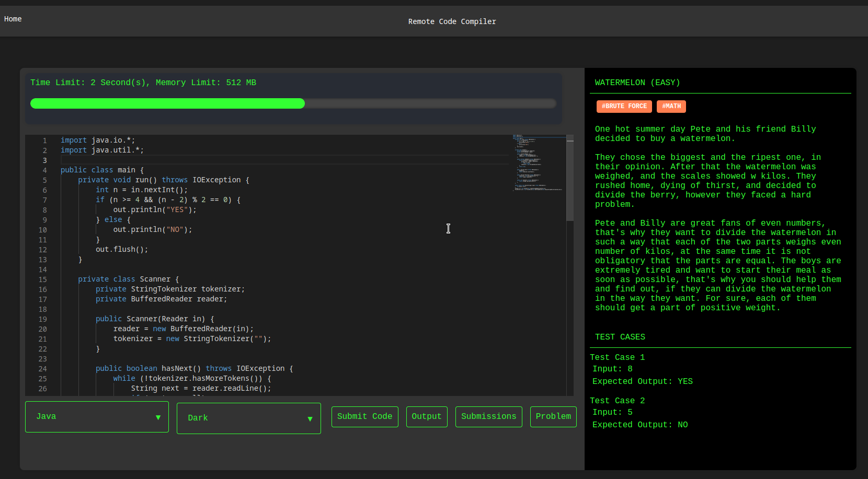The width and height of the screenshot is (868, 479).
Task: Click the 'import java.util.*;' line
Action: click(x=102, y=150)
